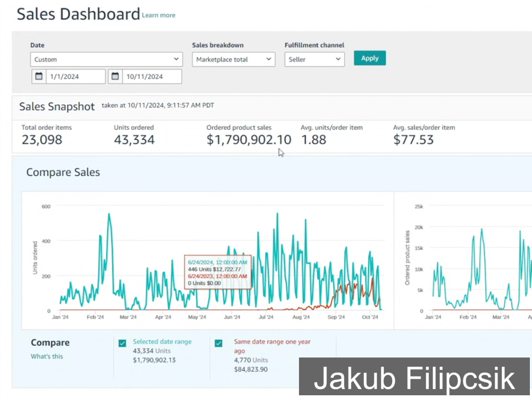The width and height of the screenshot is (532, 399).
Task: Click the $1,790,902.13 amount under Selected date range
Action: 154,360
